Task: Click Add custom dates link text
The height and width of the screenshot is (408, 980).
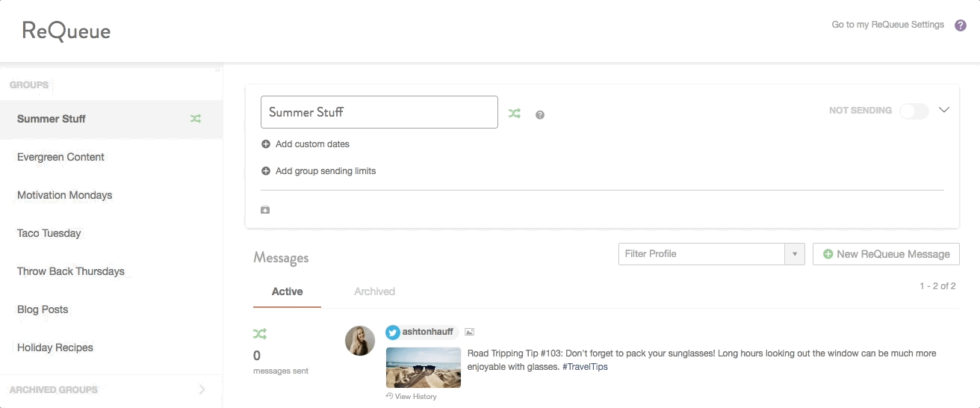Action: coord(312,144)
